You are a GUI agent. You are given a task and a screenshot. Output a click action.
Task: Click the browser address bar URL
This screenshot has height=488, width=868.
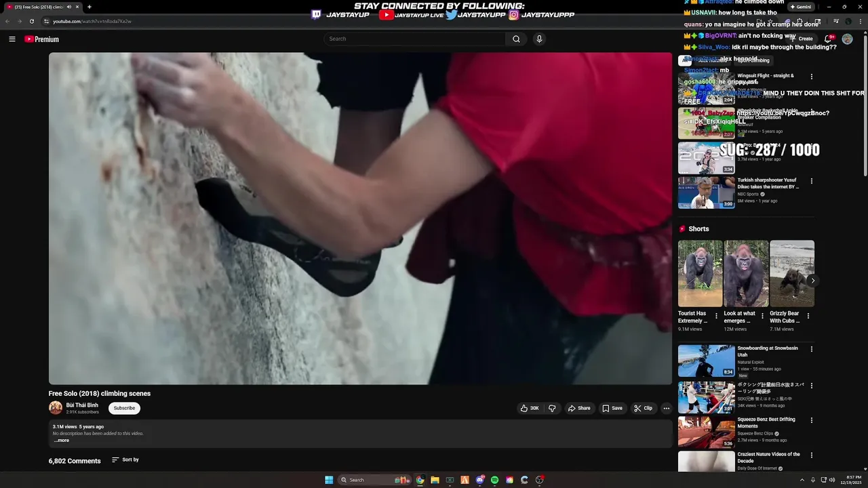click(x=92, y=21)
